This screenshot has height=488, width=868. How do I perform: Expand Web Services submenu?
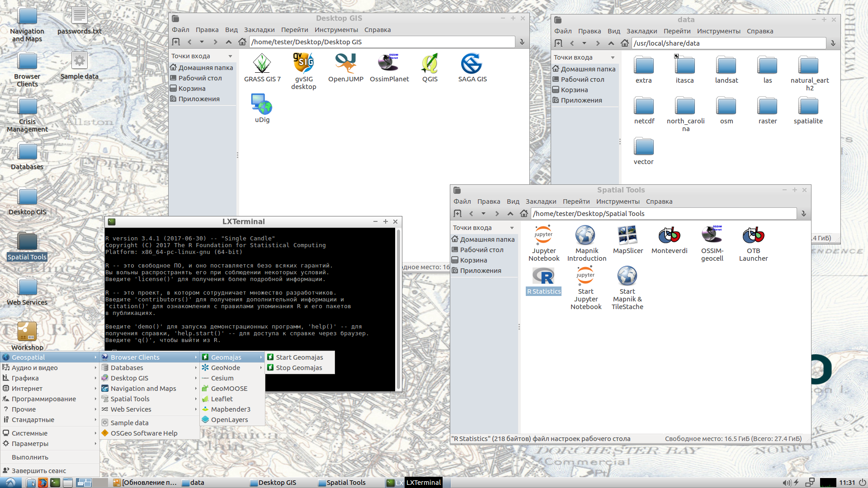point(150,409)
